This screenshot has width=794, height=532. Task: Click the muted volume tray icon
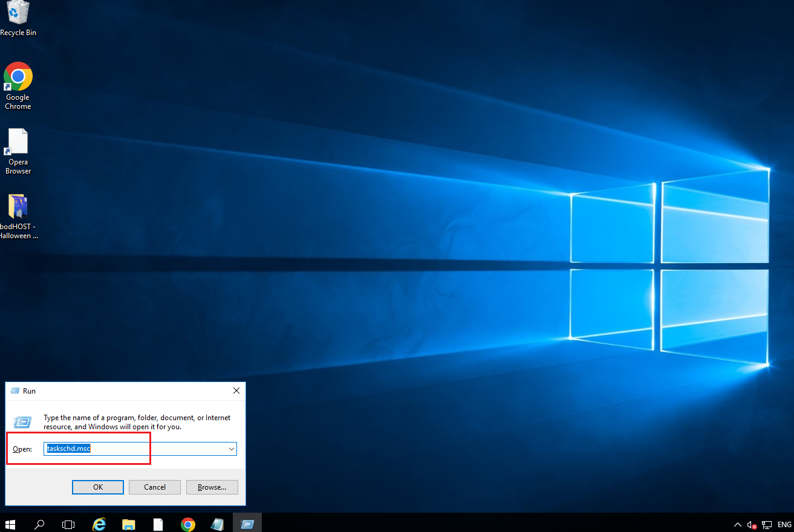tap(752, 525)
